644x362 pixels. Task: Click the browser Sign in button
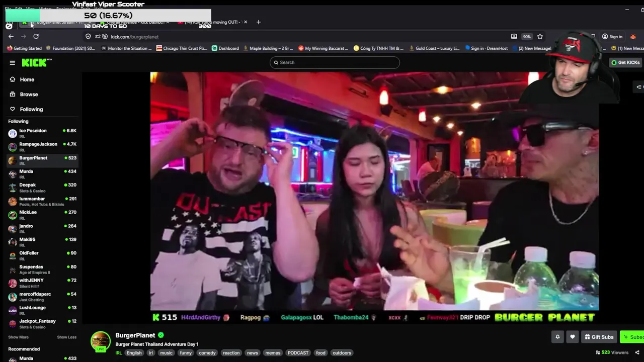(613, 37)
